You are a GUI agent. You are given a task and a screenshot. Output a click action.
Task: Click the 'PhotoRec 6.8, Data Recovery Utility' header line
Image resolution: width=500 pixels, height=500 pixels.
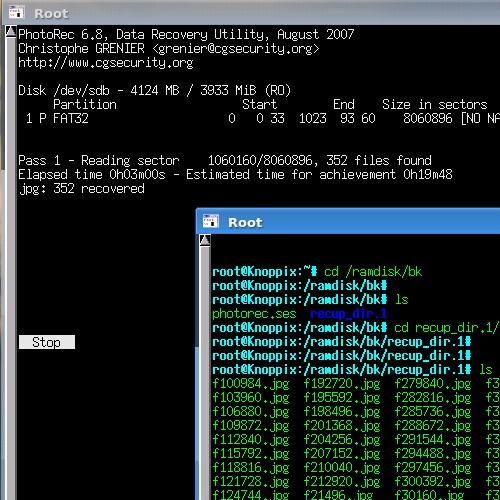[x=186, y=34]
